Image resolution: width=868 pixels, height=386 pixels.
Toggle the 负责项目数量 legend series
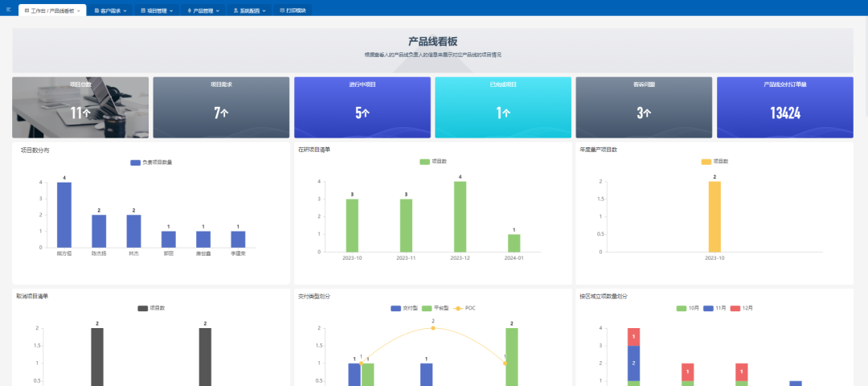pos(136,162)
